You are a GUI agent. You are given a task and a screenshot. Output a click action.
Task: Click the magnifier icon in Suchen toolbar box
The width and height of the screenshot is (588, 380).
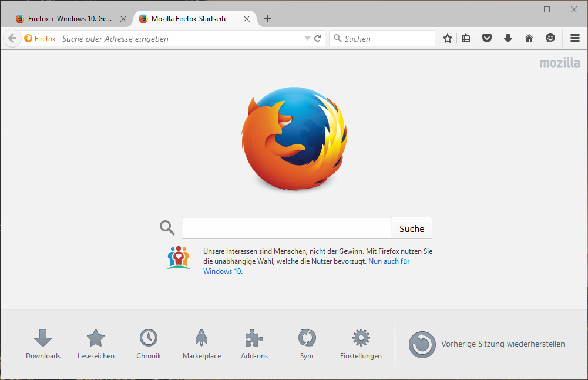(338, 38)
